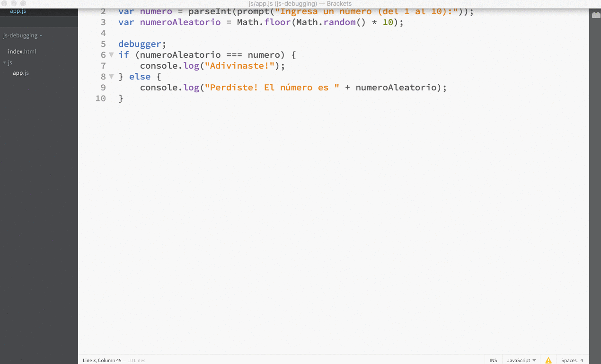This screenshot has width=601, height=364.
Task: Open the JavaScript language mode dropdown
Action: (x=521, y=360)
